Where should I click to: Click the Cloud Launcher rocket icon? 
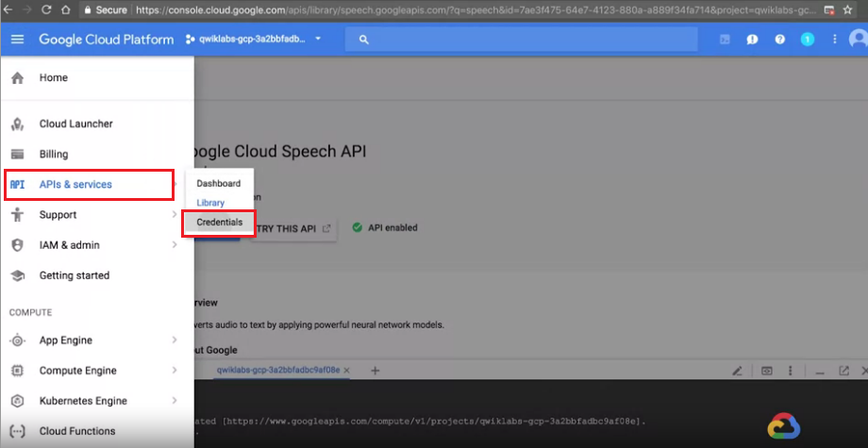[17, 124]
